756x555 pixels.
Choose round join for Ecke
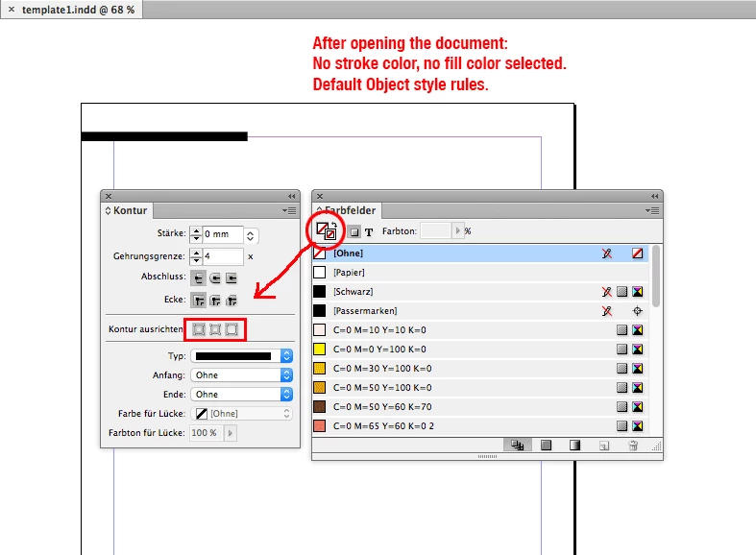215,301
